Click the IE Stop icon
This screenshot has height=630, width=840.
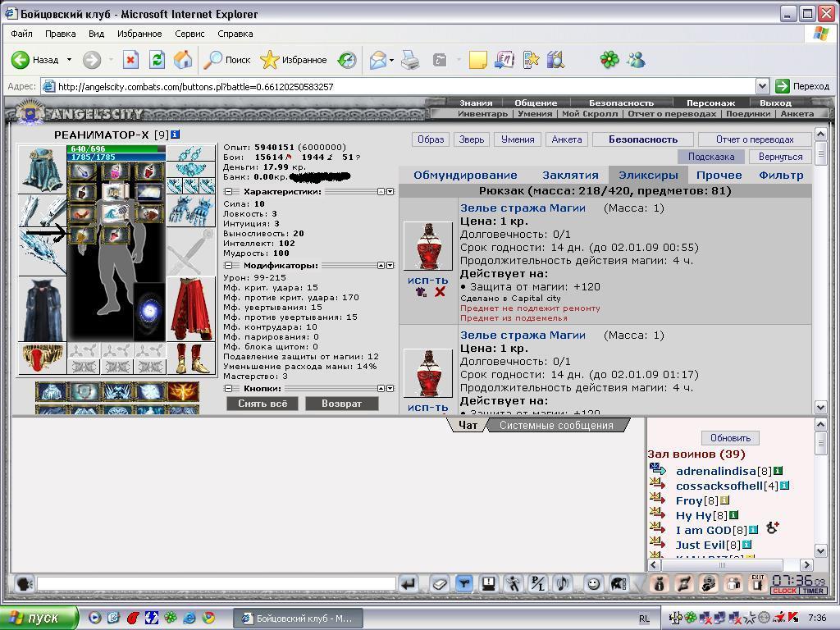pos(130,59)
